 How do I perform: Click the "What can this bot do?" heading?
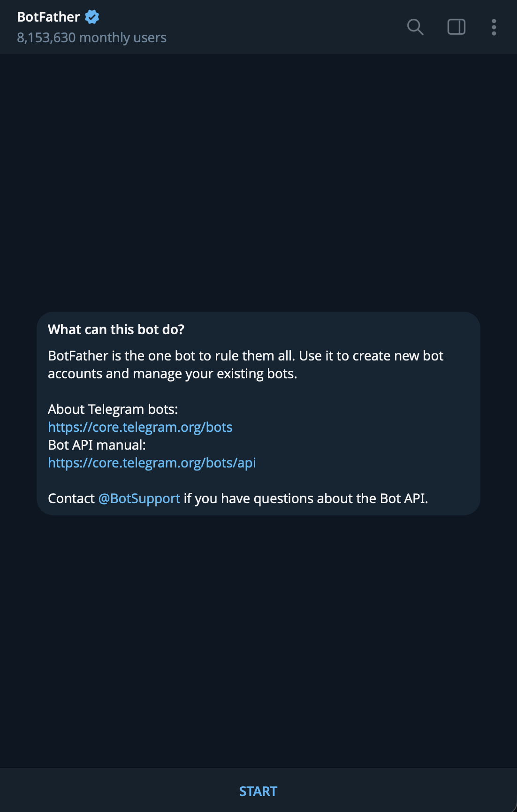click(x=116, y=329)
